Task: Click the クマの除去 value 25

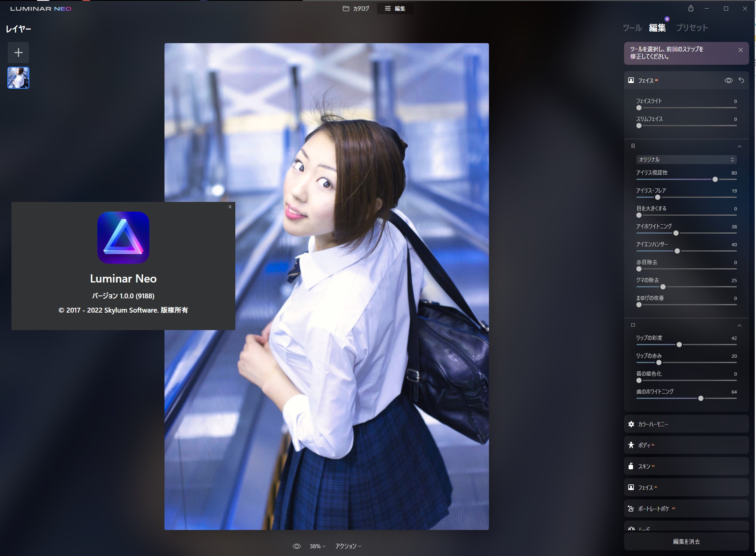Action: click(734, 280)
